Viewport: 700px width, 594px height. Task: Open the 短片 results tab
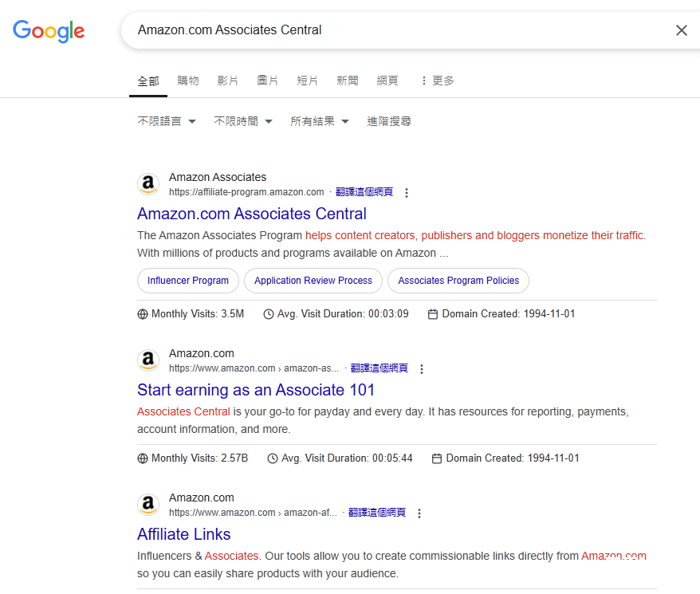point(307,81)
